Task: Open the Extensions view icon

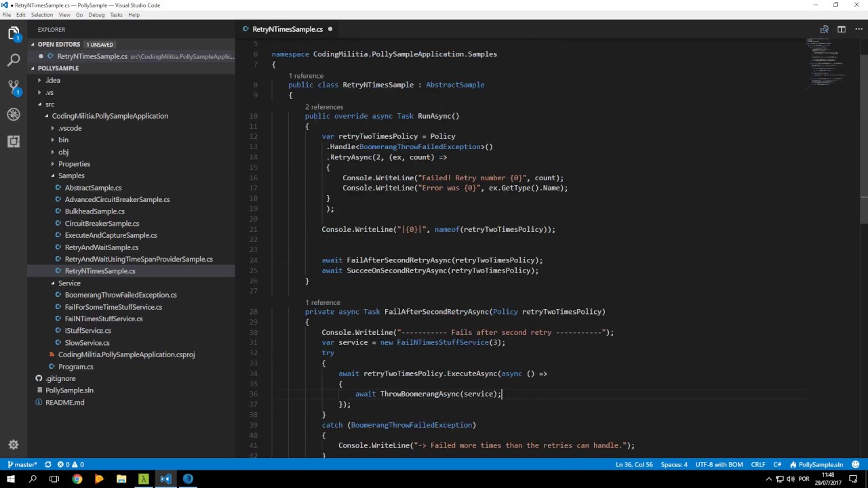Action: 14,142
